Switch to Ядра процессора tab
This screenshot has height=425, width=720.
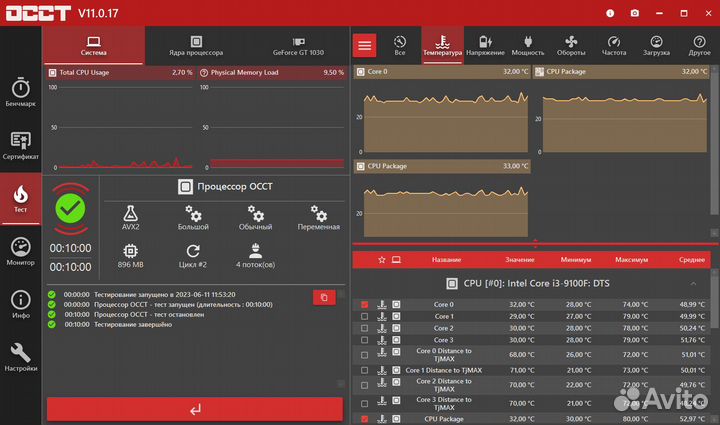pos(196,45)
